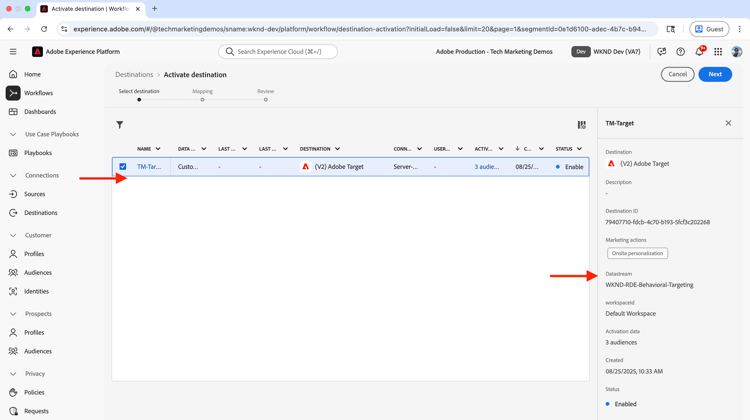Open Activ... column header dropdown

(x=501, y=149)
